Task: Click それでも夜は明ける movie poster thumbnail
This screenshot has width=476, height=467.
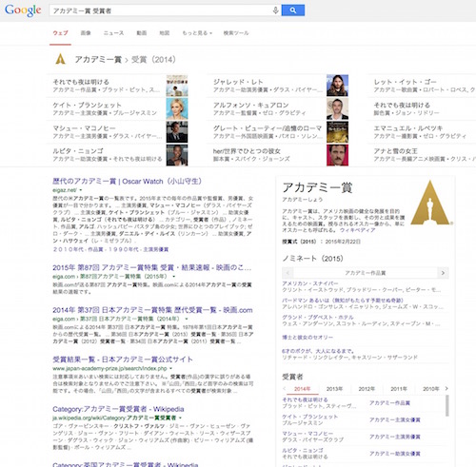Action: (x=177, y=86)
